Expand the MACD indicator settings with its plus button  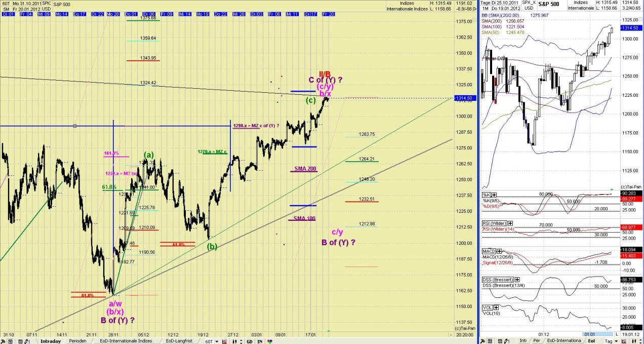point(498,251)
